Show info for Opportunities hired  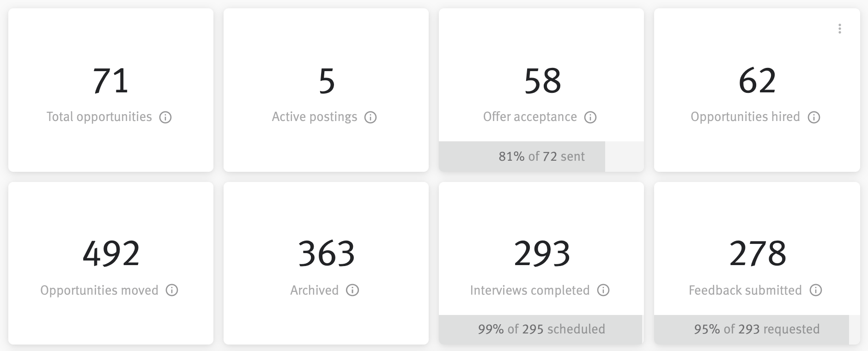tap(814, 117)
